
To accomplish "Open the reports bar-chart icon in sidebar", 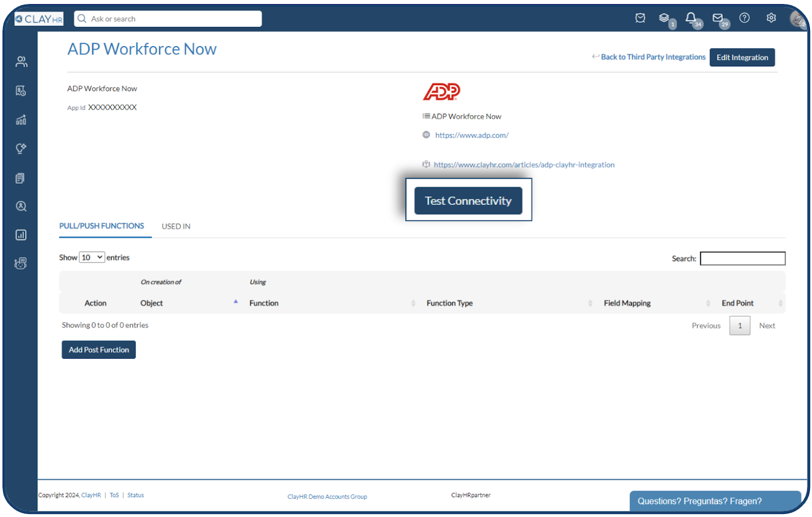I will pos(21,235).
